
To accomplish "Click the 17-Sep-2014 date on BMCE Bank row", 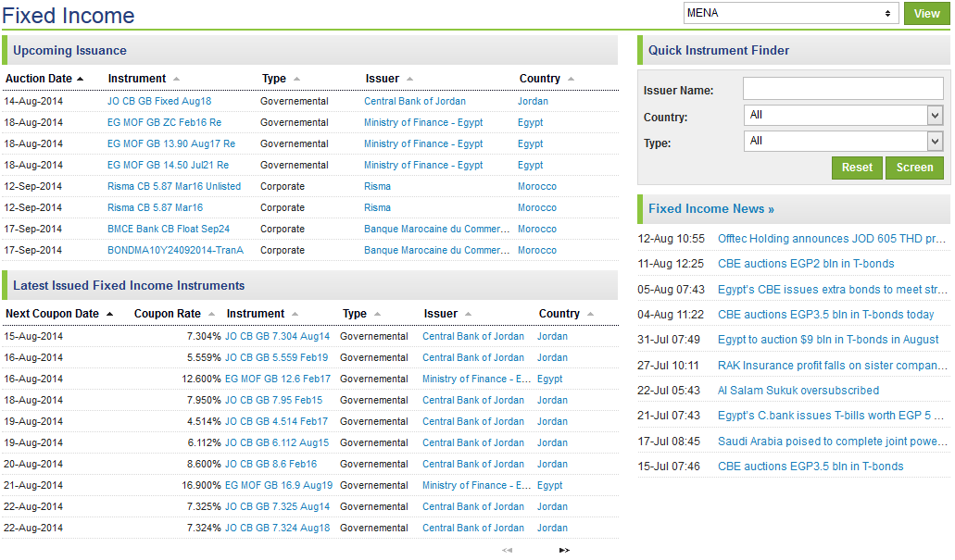I will pyautogui.click(x=33, y=229).
